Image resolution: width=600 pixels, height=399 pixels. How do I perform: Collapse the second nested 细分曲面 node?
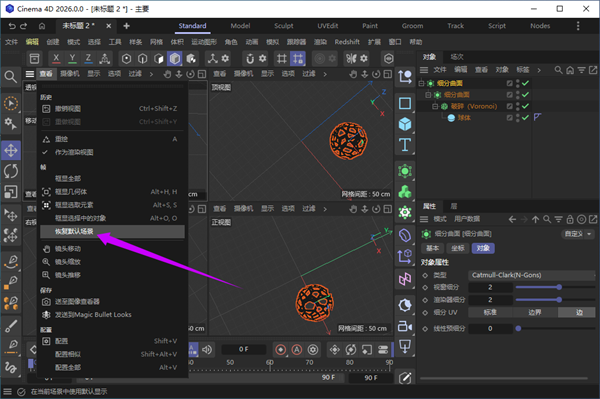pos(428,94)
